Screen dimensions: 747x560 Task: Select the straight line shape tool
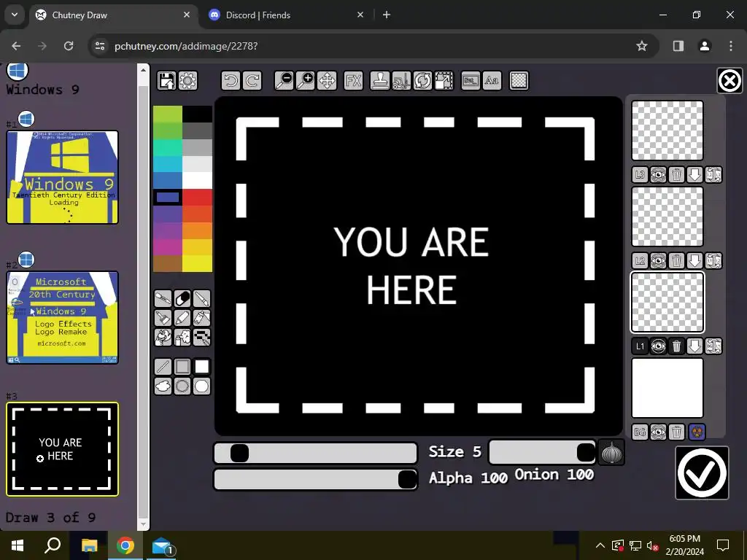click(x=163, y=367)
